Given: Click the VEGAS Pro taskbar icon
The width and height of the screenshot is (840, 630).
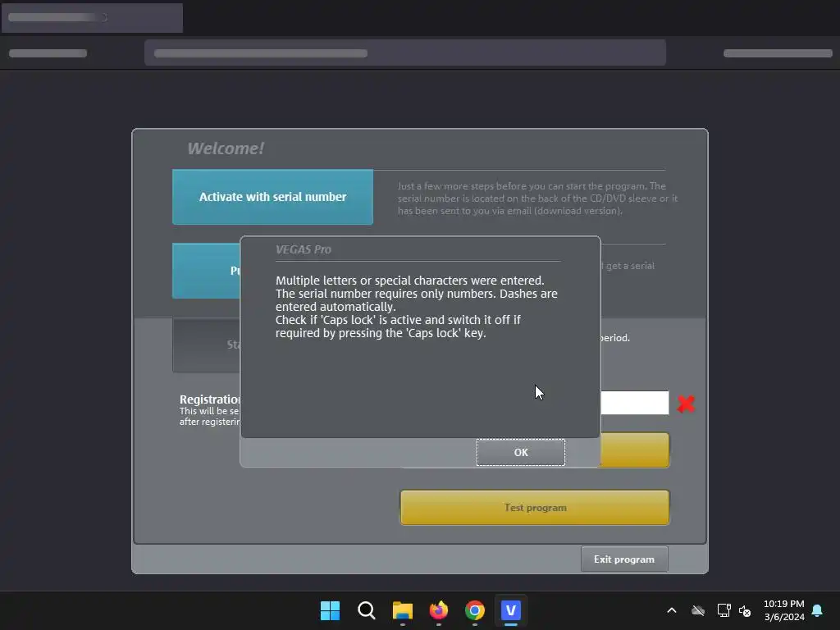Looking at the screenshot, I should coord(510,610).
